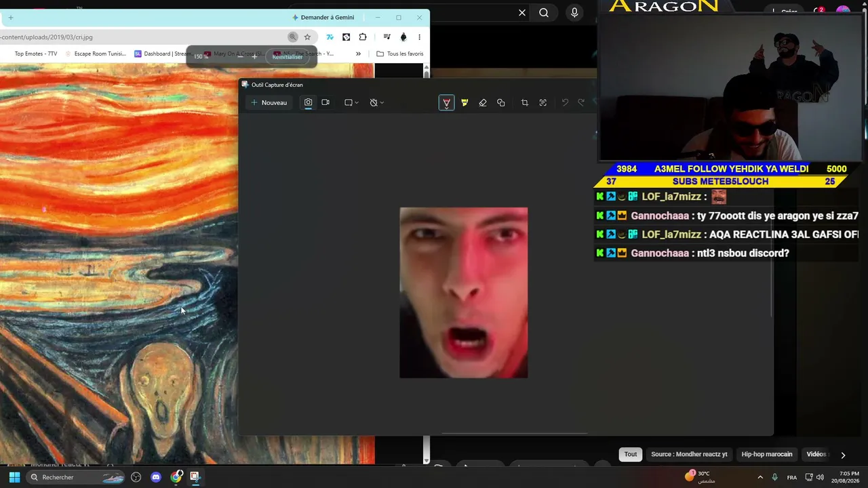Image resolution: width=868 pixels, height=488 pixels.
Task: Click the captured screaming face snip
Action: [464, 293]
